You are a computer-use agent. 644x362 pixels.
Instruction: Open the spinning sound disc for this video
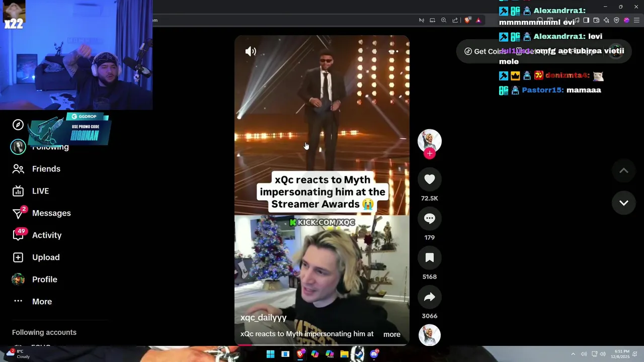point(429,335)
